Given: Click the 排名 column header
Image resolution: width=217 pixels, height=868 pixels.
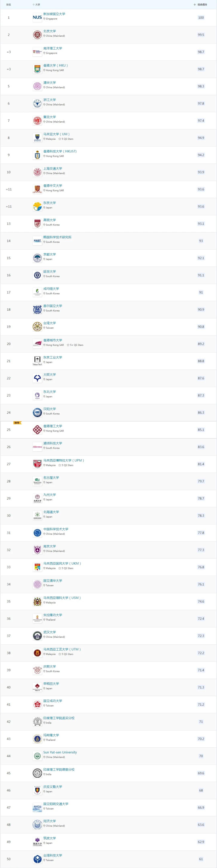Looking at the screenshot, I should [9, 5].
